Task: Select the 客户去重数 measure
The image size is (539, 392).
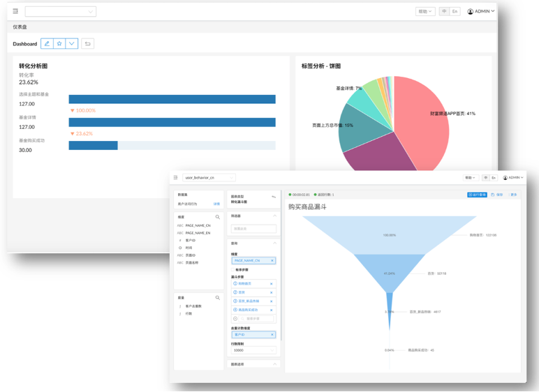Action: [x=193, y=306]
